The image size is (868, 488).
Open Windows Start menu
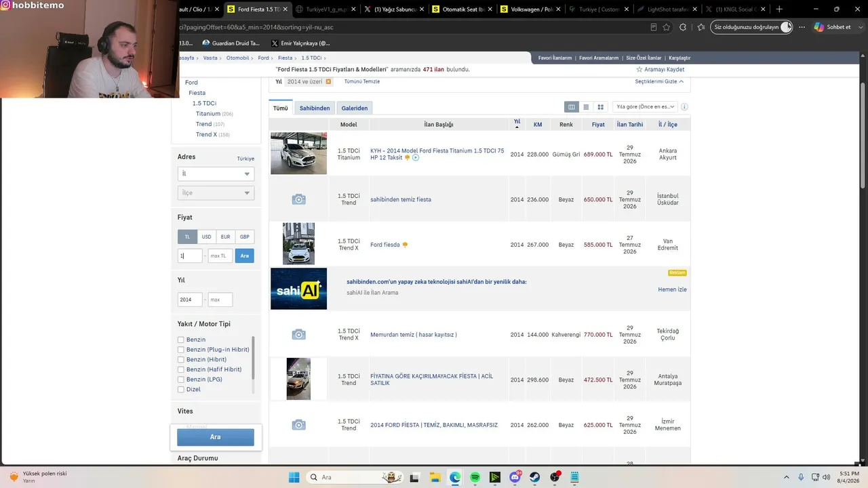294,477
